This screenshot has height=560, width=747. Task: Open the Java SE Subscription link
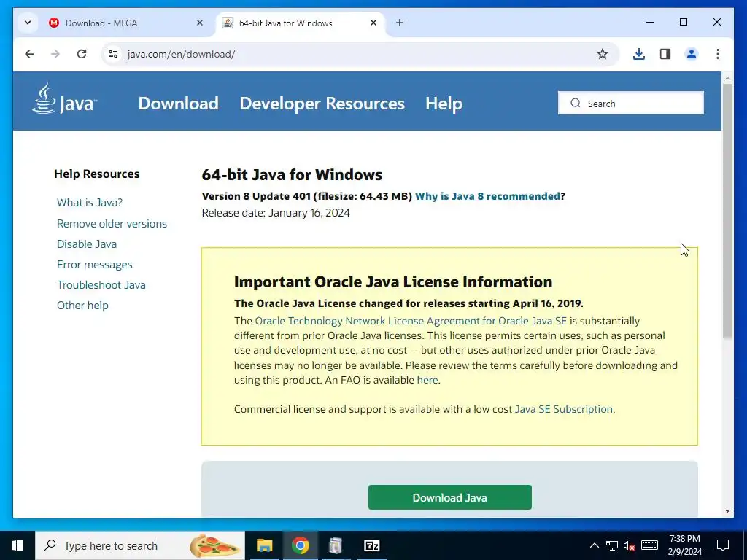[564, 410]
